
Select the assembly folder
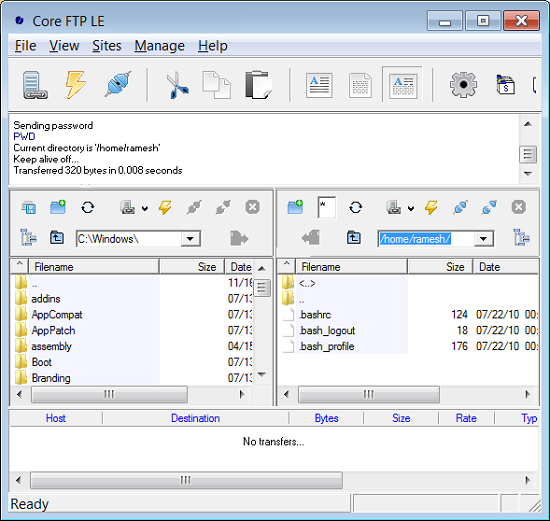click(x=51, y=347)
